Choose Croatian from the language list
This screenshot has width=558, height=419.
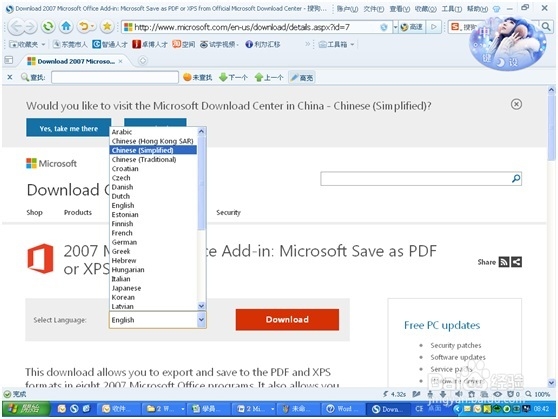click(x=153, y=169)
